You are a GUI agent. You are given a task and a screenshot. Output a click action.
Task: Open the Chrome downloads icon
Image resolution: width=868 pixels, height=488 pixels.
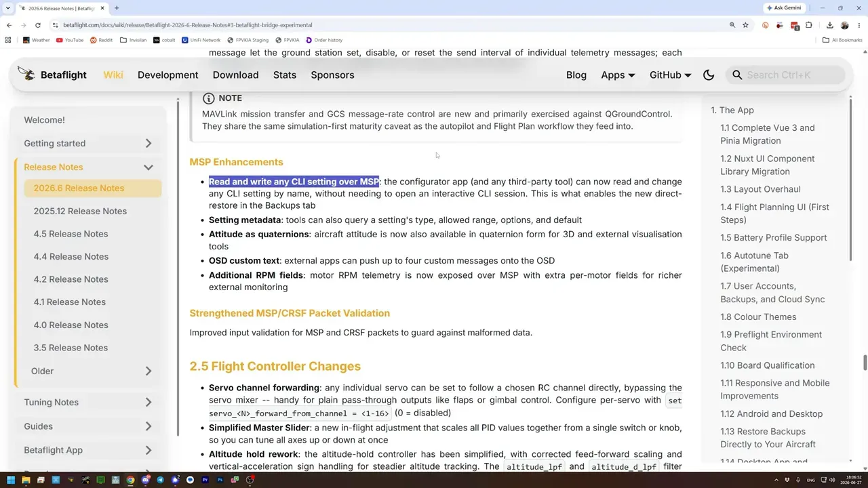tap(830, 25)
